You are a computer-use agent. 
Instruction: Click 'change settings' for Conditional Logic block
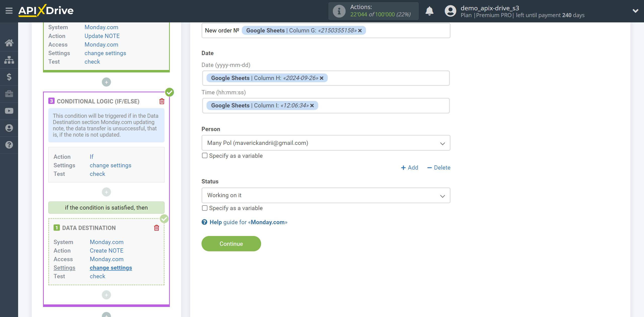coord(110,165)
